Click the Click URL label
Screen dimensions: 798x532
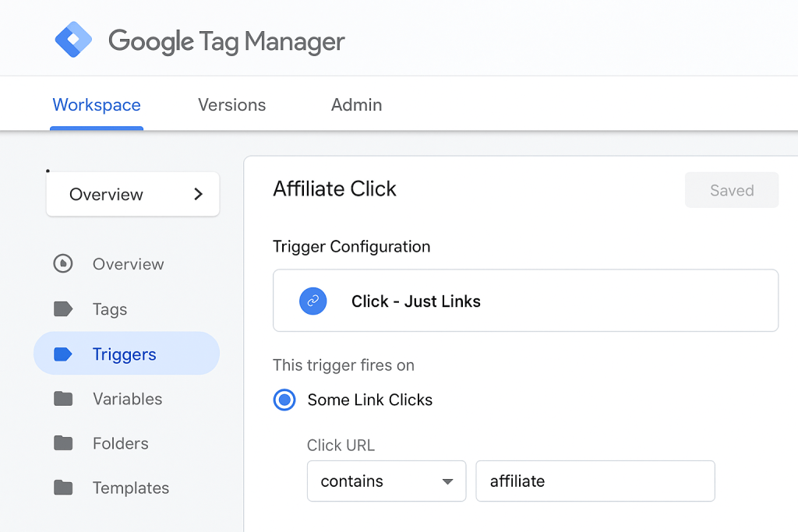point(341,445)
